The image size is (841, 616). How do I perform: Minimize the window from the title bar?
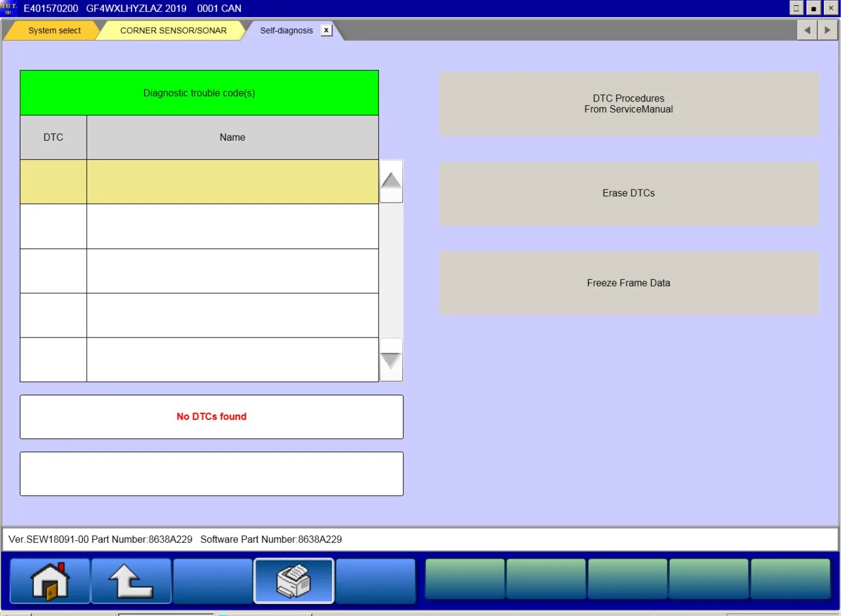796,8
